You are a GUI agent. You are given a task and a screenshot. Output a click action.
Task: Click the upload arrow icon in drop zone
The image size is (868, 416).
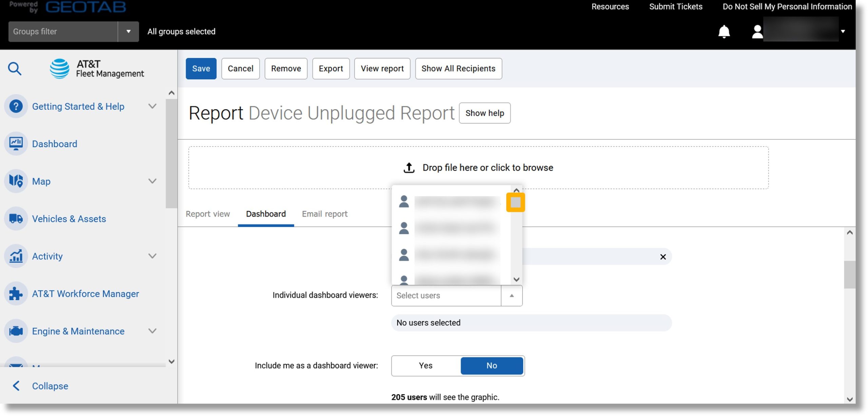coord(409,167)
